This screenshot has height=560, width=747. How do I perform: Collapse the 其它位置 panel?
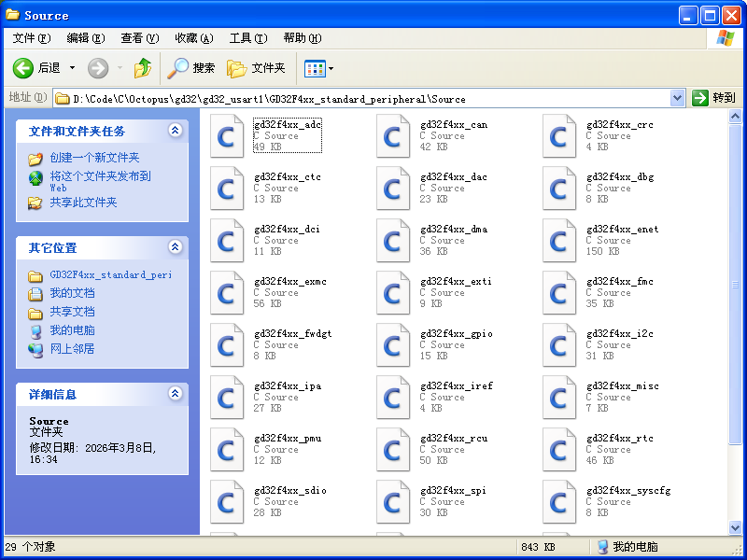coord(175,247)
